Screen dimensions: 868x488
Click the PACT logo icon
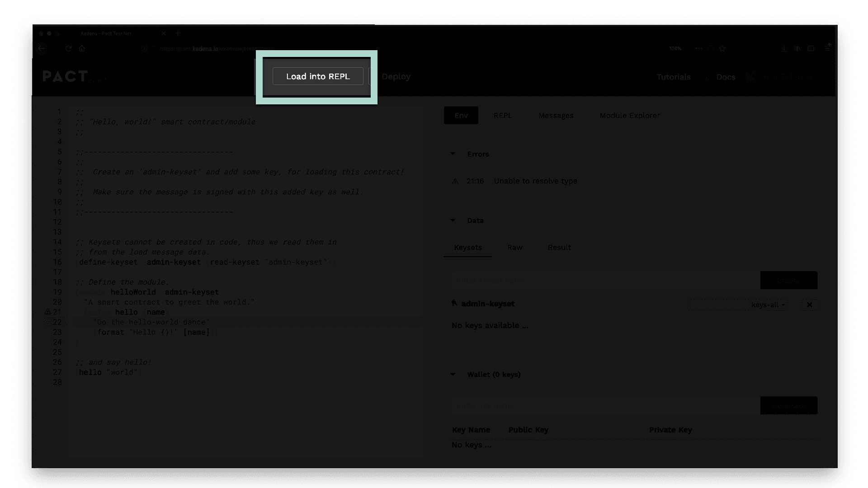coord(65,76)
